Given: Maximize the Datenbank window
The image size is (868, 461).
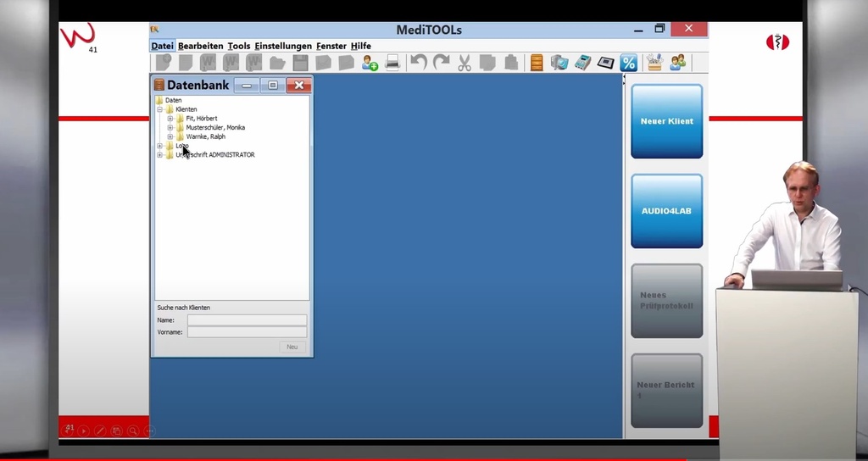Looking at the screenshot, I should (x=272, y=86).
